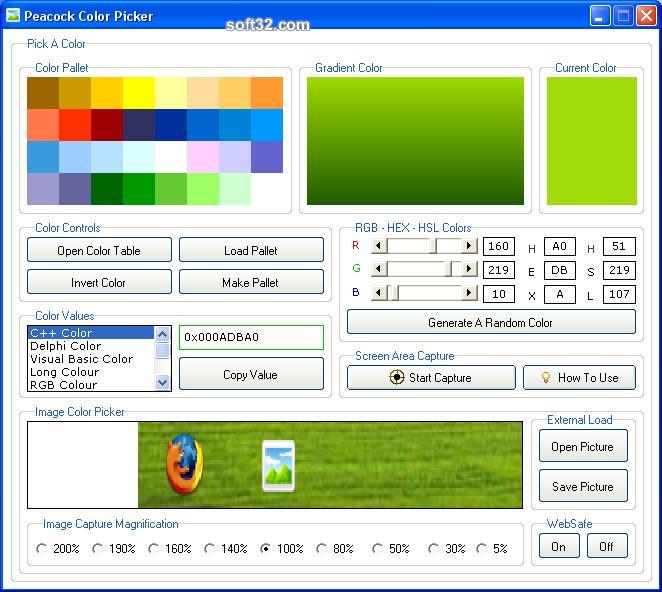Click the Open Picture button
Viewport: 662px width, 592px height.
(583, 446)
